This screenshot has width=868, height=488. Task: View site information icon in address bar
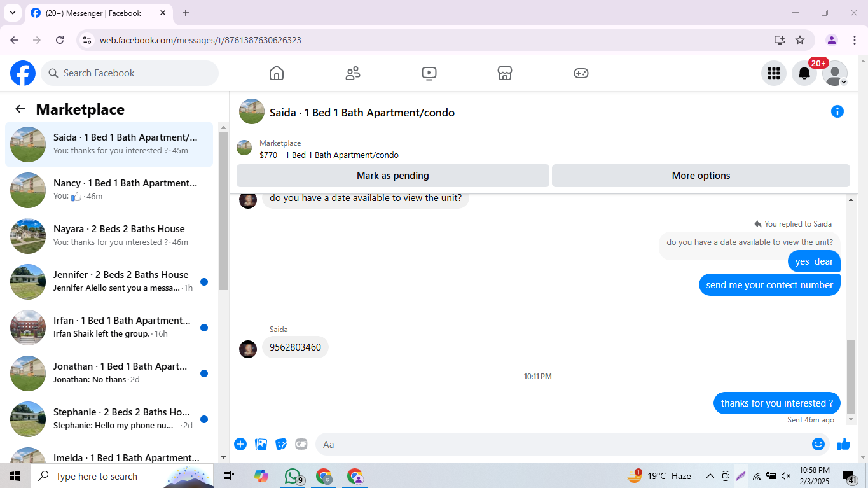(x=88, y=40)
